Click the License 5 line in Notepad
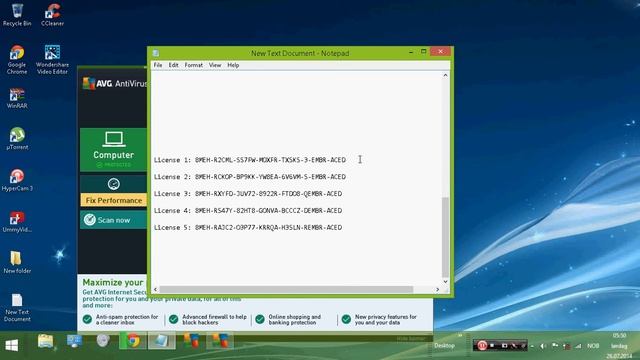640x360 pixels. 248,228
